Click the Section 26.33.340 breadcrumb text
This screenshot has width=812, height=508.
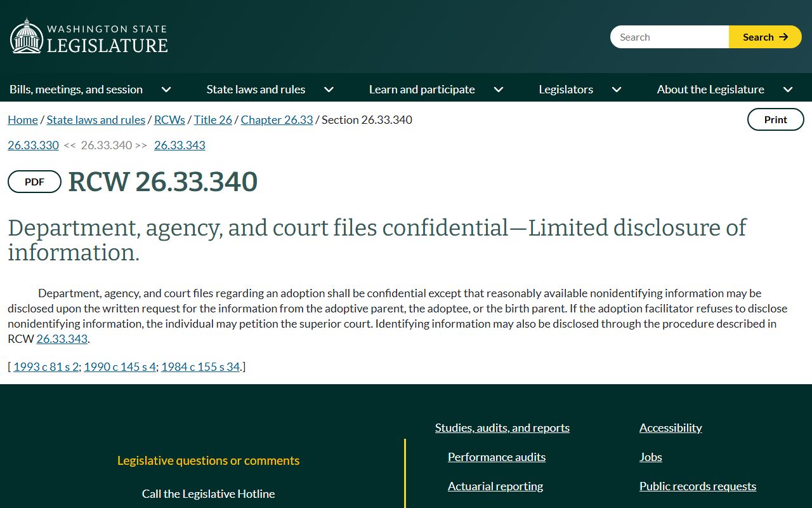click(x=367, y=119)
